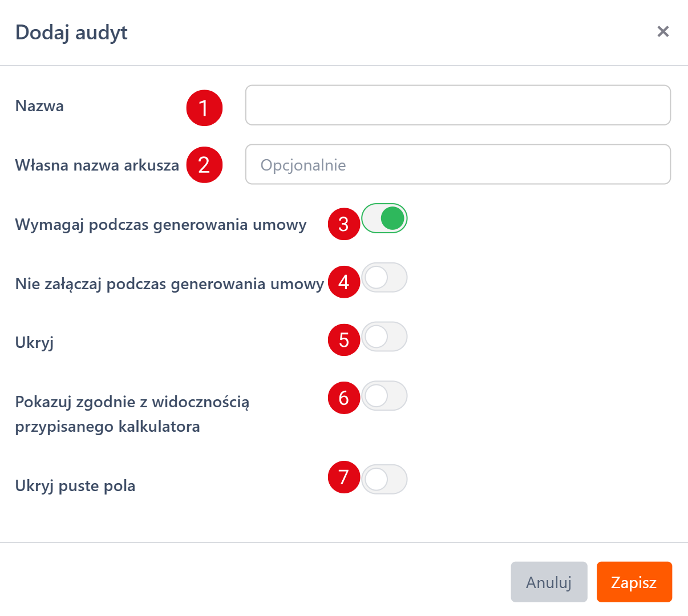
Task: Select the red marker numbered 3
Action: 343,224
